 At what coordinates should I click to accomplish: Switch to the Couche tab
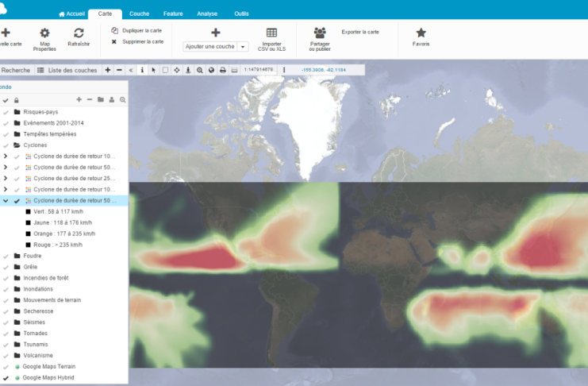139,14
